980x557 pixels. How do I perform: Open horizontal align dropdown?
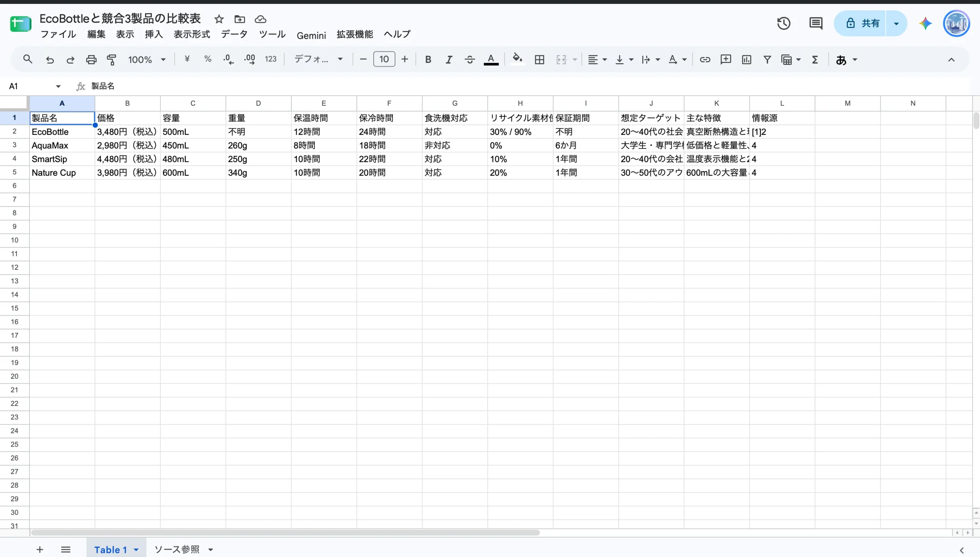tap(597, 59)
